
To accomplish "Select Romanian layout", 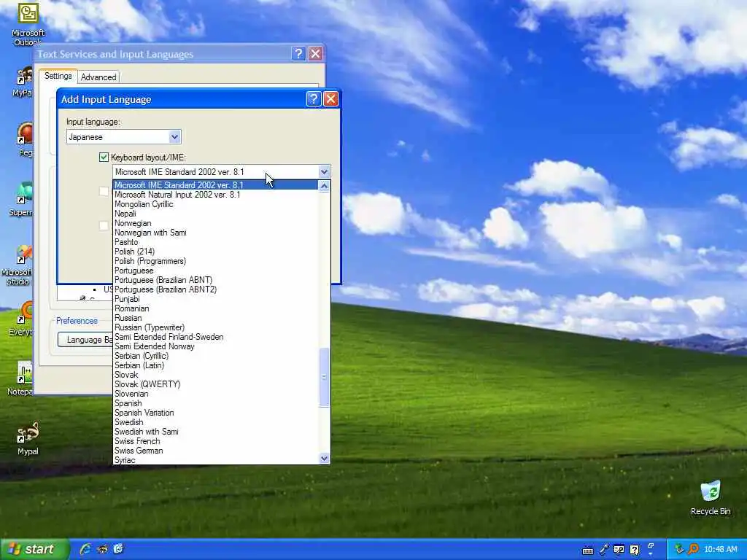I will (x=216, y=308).
